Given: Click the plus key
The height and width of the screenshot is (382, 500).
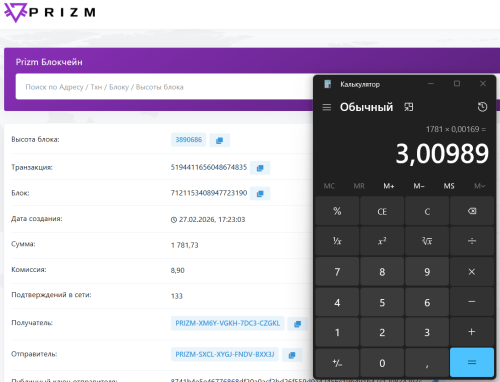Looking at the screenshot, I should pyautogui.click(x=472, y=332).
